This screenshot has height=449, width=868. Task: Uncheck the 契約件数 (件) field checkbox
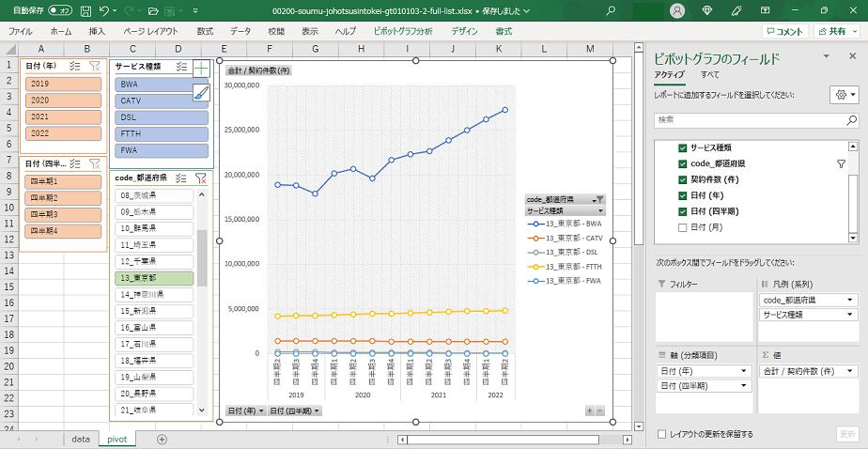(683, 179)
